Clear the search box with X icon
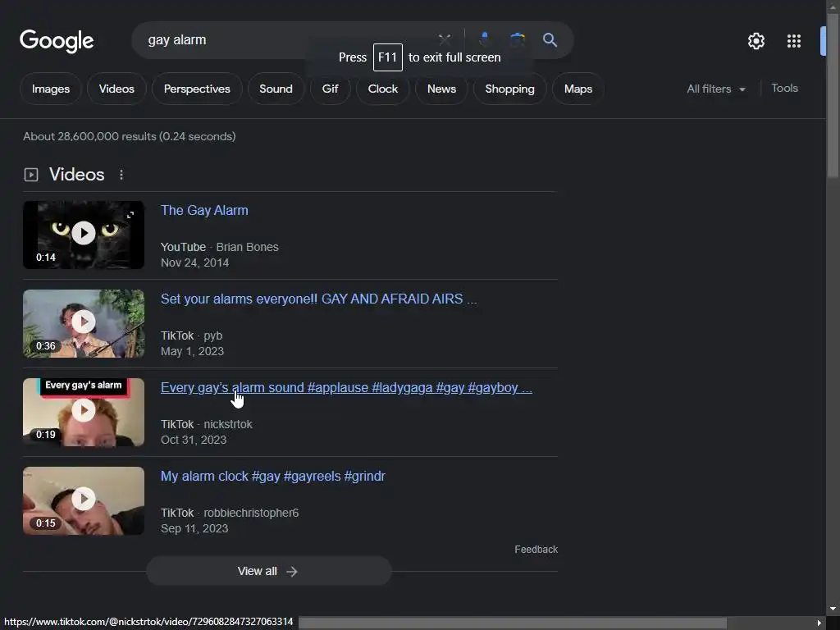The image size is (840, 630). pyautogui.click(x=445, y=39)
